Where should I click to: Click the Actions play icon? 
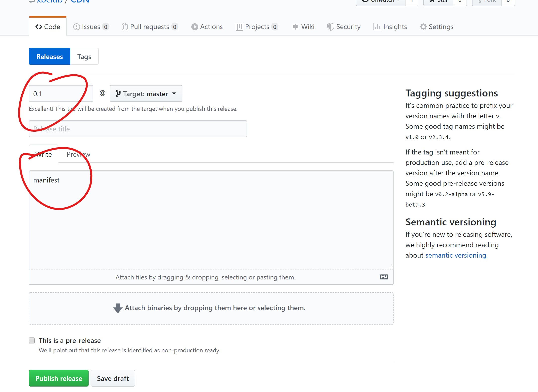pos(195,27)
